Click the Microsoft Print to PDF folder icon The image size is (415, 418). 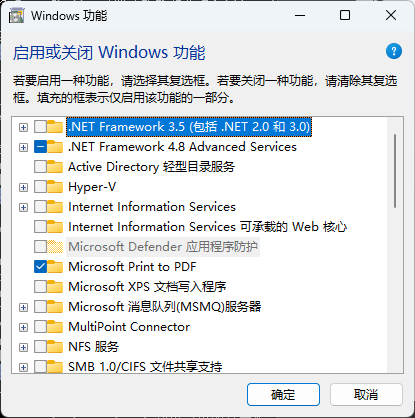(x=55, y=267)
